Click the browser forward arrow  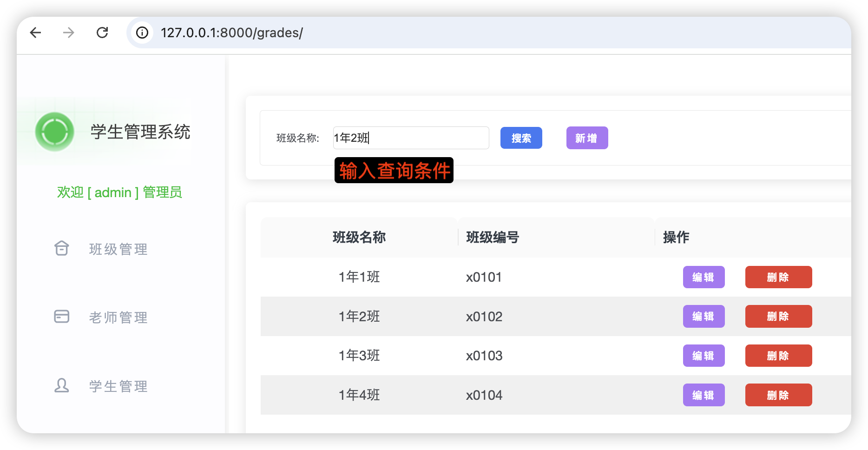tap(69, 33)
